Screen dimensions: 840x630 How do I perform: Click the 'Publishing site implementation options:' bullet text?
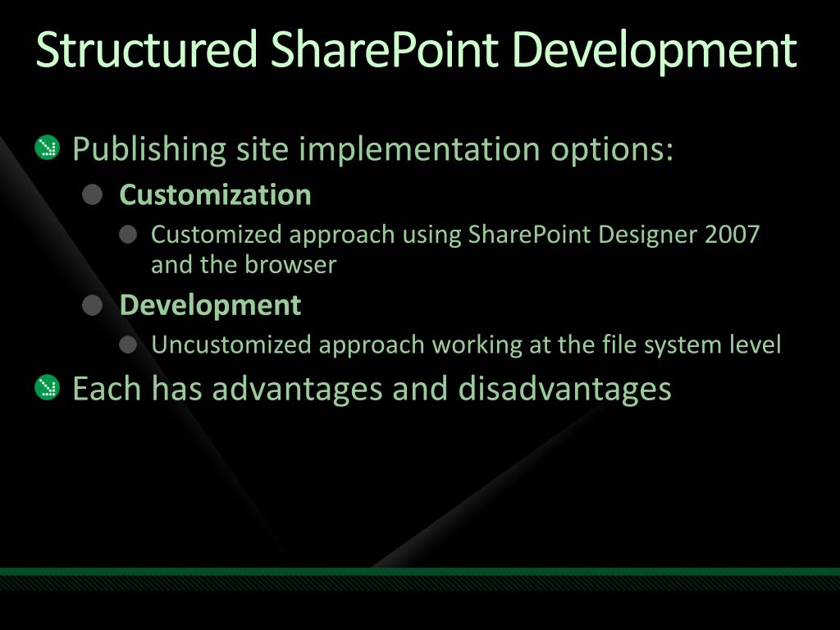pos(373,149)
